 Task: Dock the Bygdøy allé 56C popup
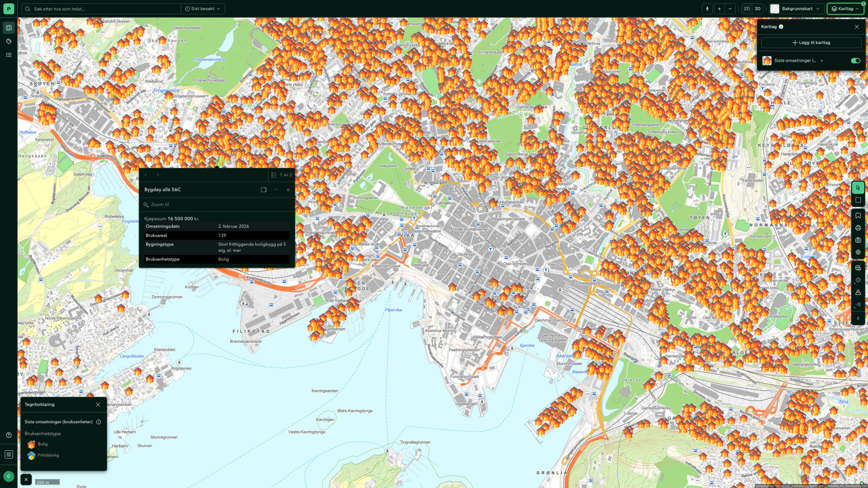[x=264, y=190]
